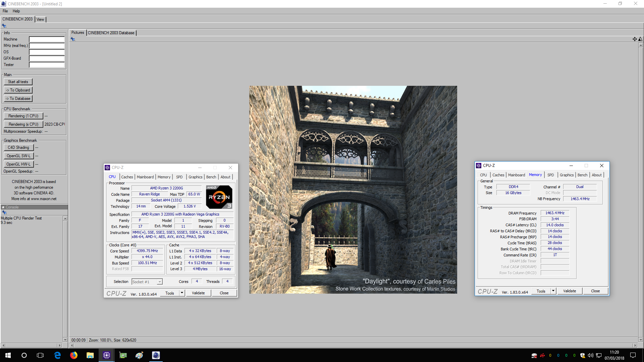Click the title bar icon of the CPU-Z Memory window
The height and width of the screenshot is (362, 644).
click(x=479, y=166)
